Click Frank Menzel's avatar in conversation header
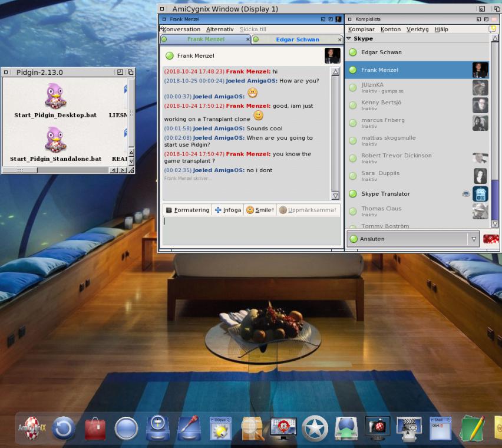Screen dimensions: 502x448 coord(332,56)
